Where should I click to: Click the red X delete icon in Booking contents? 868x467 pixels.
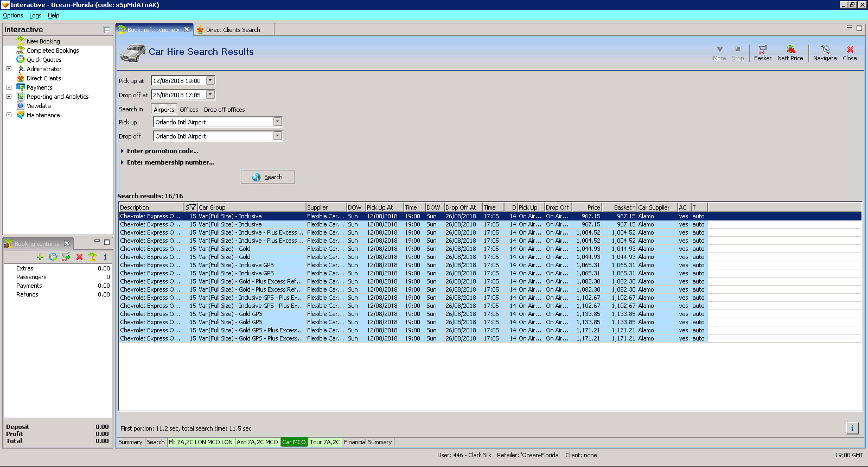click(79, 257)
